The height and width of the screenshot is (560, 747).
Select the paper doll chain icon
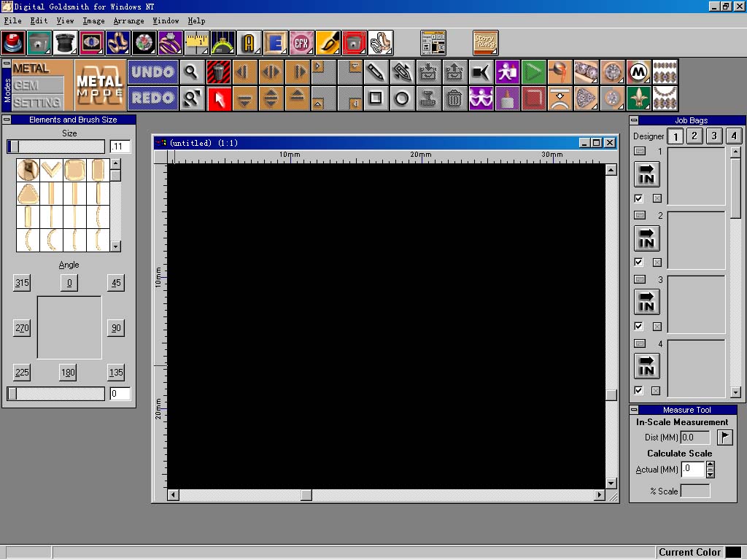coord(481,98)
